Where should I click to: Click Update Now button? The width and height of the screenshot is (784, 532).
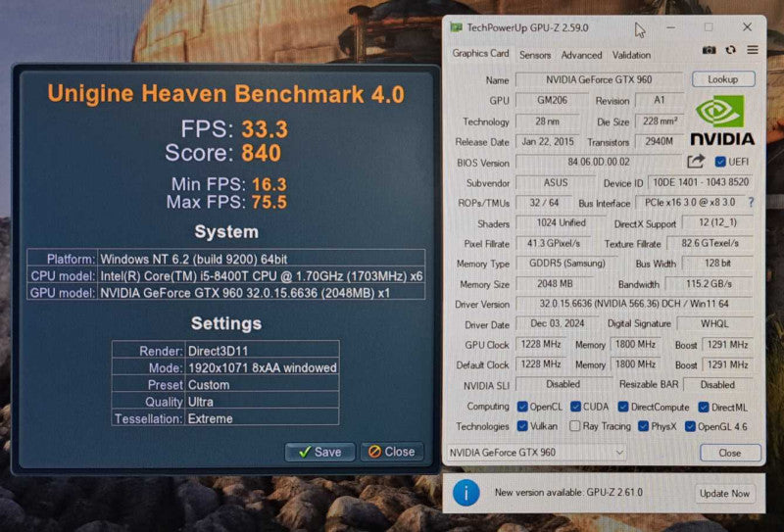pyautogui.click(x=724, y=494)
